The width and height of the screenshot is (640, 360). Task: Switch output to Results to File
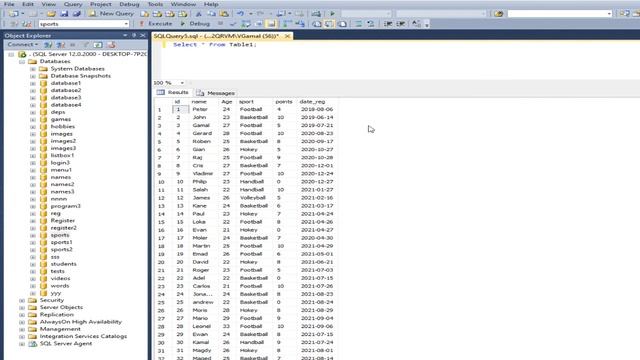click(x=342, y=24)
